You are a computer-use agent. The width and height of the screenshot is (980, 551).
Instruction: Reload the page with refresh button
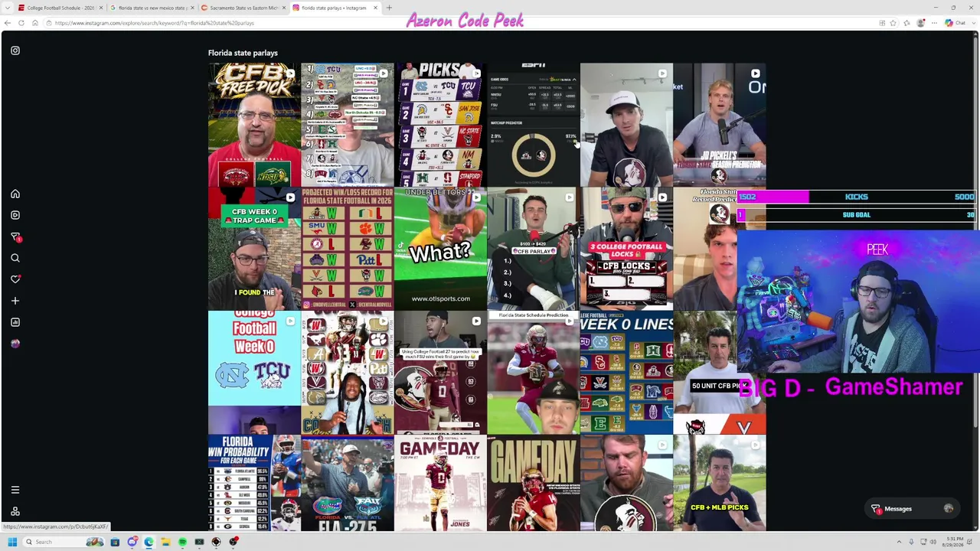click(21, 23)
